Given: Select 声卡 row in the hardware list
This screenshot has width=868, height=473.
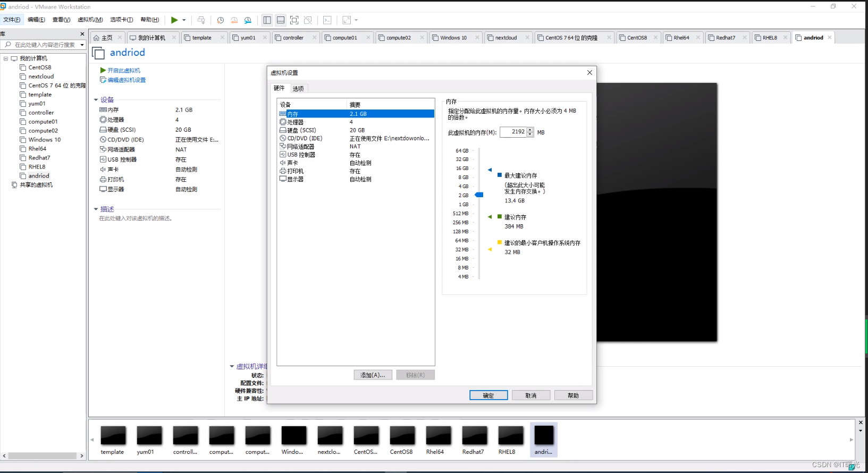Looking at the screenshot, I should click(x=356, y=163).
